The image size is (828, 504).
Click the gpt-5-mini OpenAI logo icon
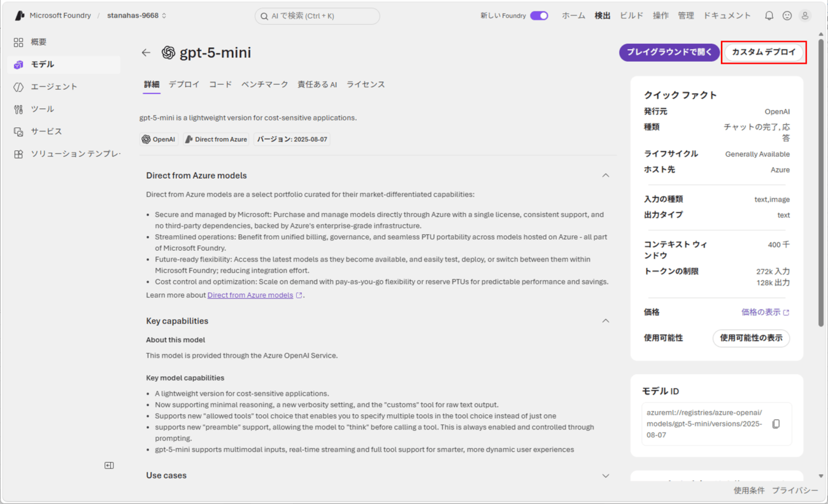coord(168,53)
